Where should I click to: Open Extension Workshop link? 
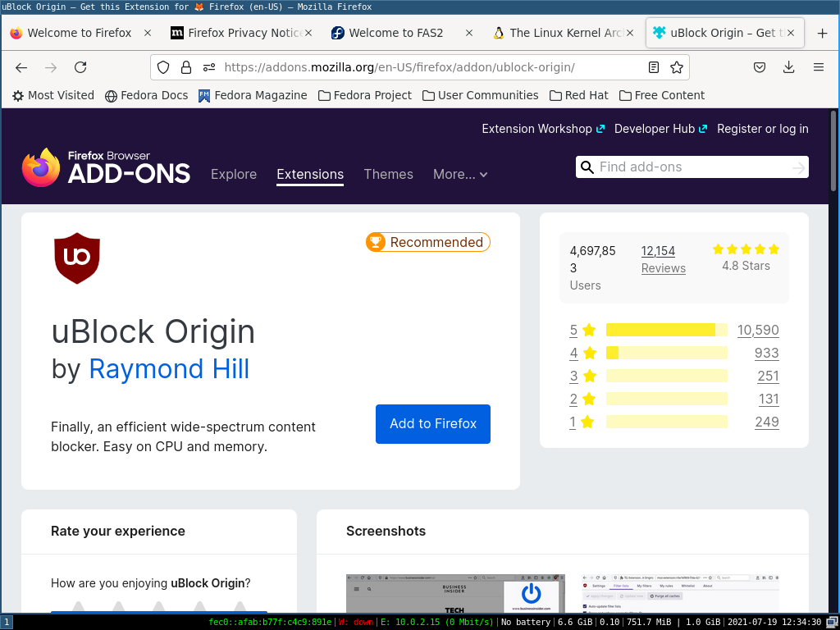click(543, 129)
